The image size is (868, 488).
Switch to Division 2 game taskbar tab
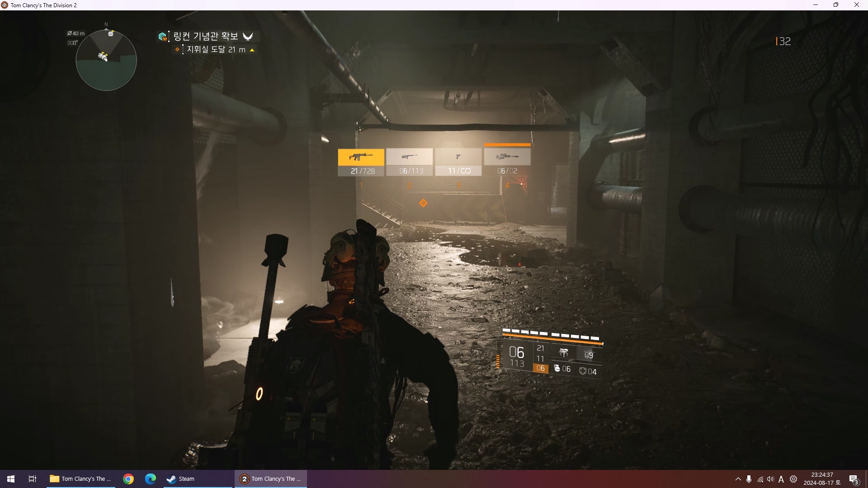click(271, 479)
